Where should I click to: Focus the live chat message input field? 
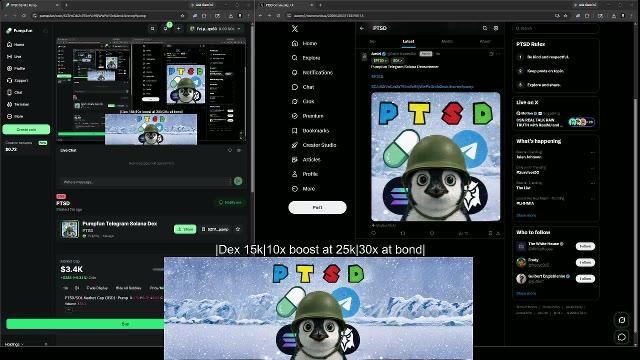coord(145,181)
